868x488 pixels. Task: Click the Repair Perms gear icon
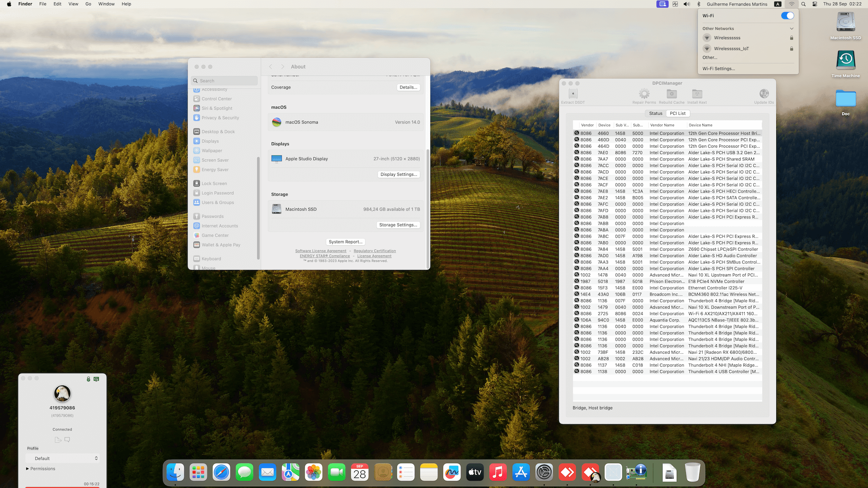[644, 94]
